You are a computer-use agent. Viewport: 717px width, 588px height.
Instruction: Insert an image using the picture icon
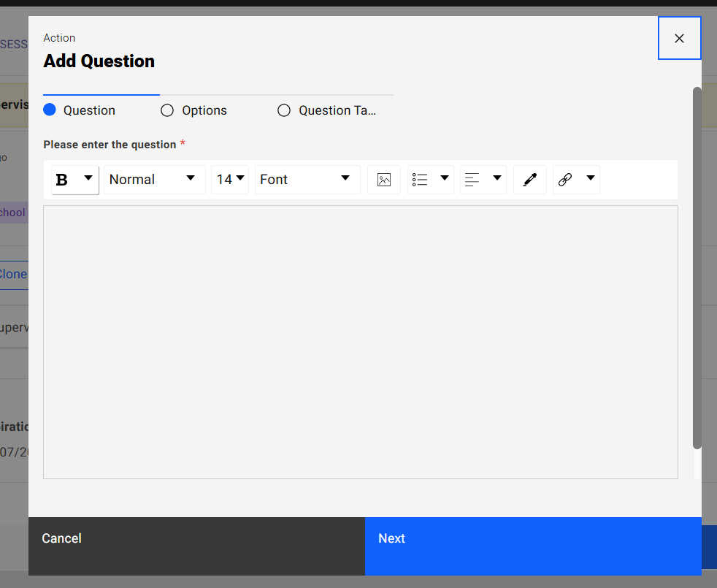[x=384, y=180]
